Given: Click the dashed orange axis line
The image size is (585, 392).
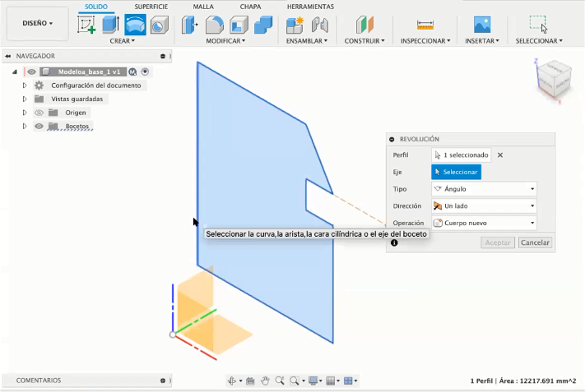Looking at the screenshot, I should pos(360,210).
